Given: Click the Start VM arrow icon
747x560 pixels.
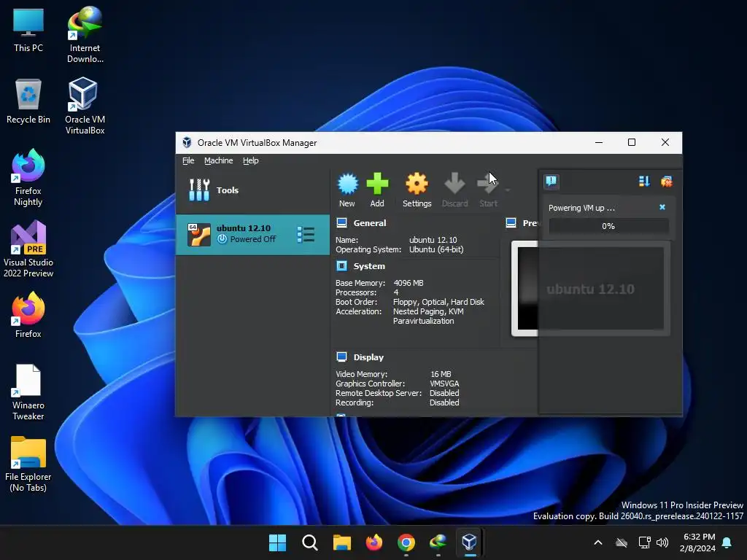Looking at the screenshot, I should tap(487, 184).
